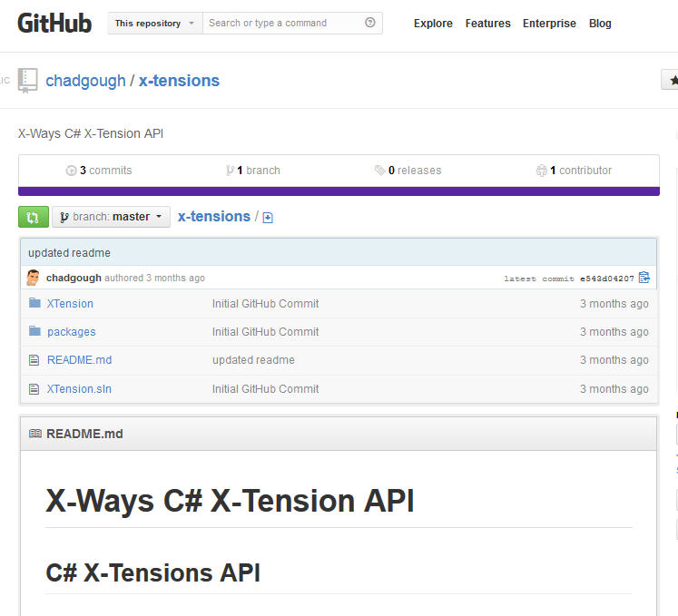
Task: Go to the Enterprise page
Action: pyautogui.click(x=549, y=24)
